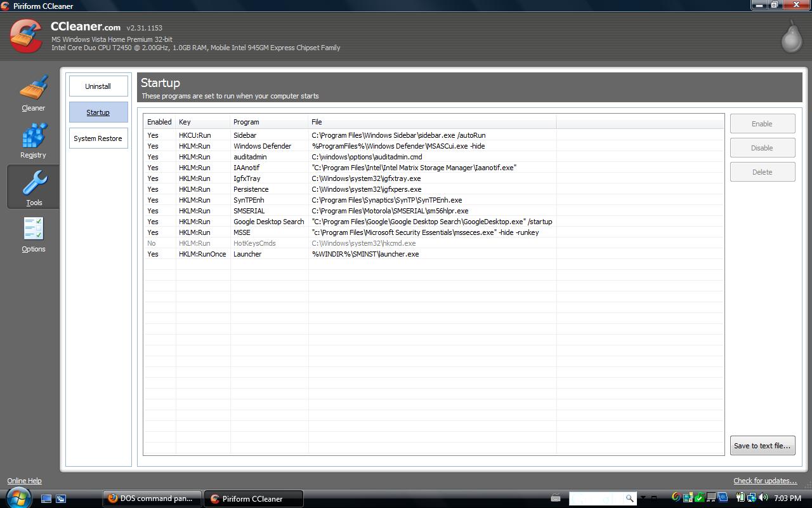This screenshot has height=508, width=812.
Task: Sort by the Enabled column header
Action: (159, 122)
